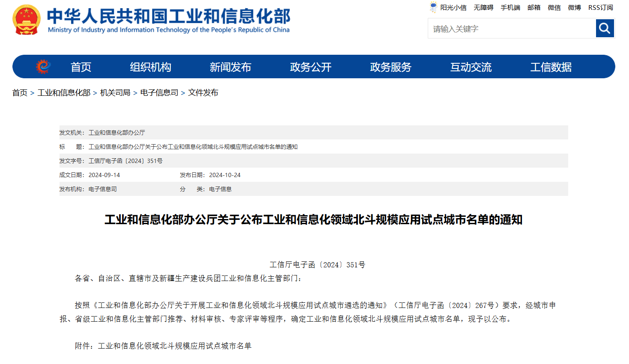
Task: Open the 政务服务 menu
Action: (391, 67)
